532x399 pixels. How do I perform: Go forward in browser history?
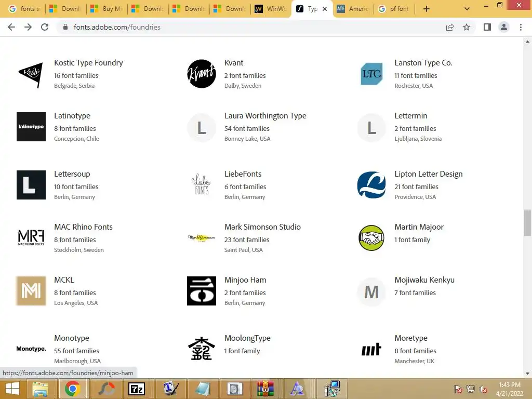click(x=28, y=27)
